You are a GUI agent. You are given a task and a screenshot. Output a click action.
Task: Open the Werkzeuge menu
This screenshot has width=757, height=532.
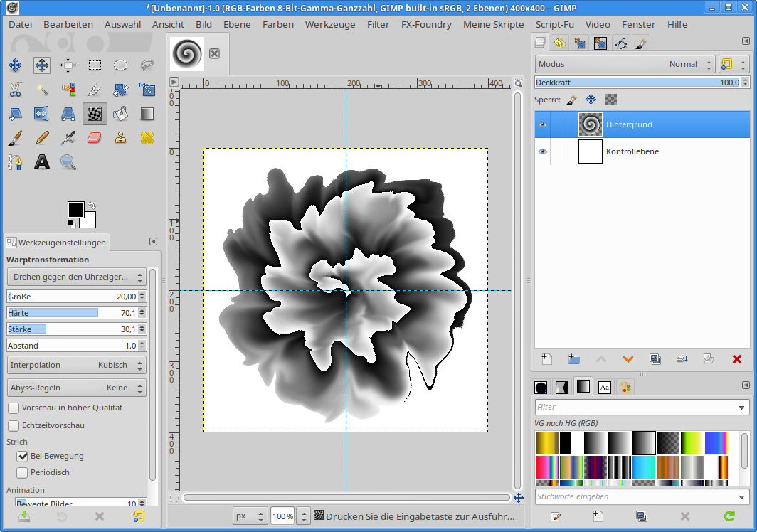[329, 24]
